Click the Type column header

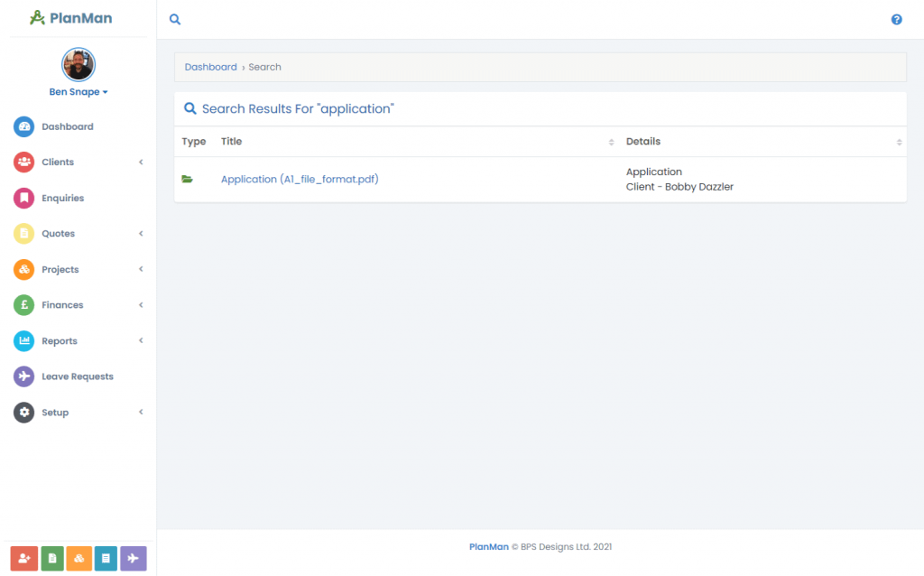click(194, 142)
